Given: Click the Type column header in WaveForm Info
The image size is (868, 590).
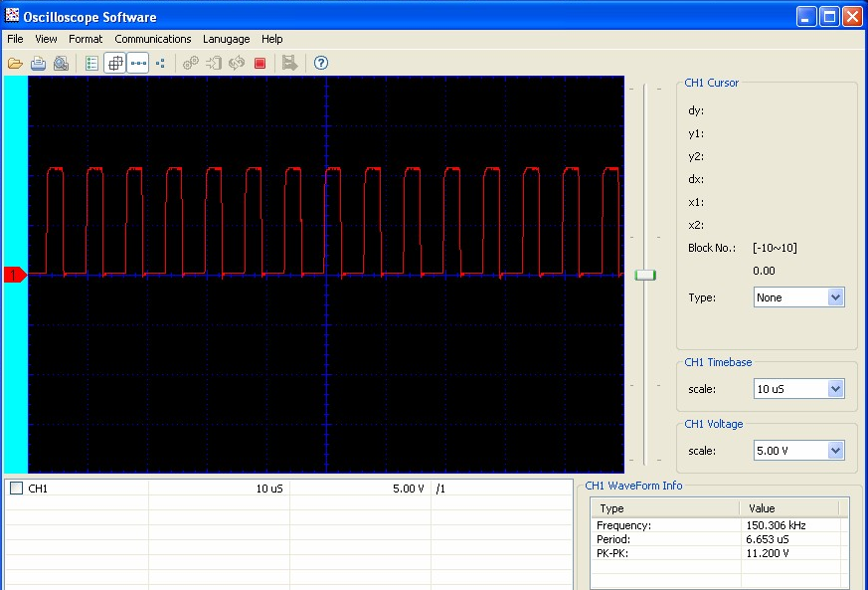Looking at the screenshot, I should (664, 507).
